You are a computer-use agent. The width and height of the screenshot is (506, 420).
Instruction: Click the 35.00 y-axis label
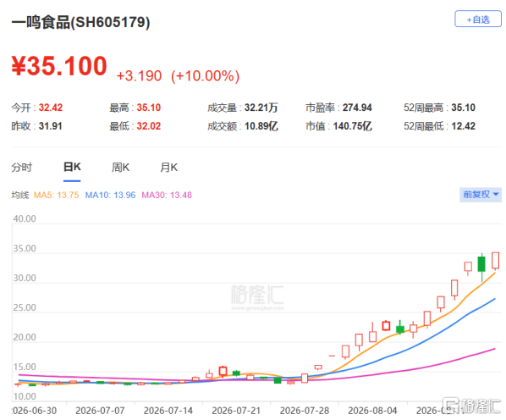[25, 248]
